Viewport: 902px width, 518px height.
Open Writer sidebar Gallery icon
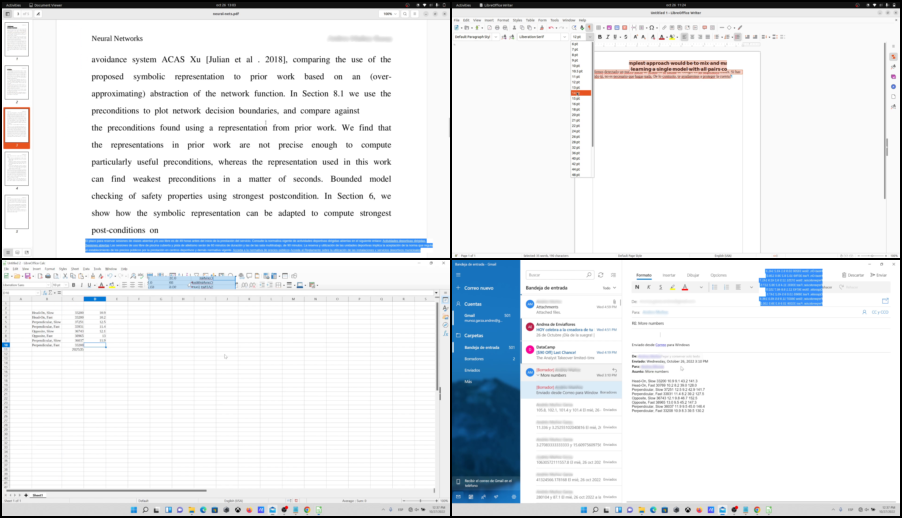coord(893,77)
